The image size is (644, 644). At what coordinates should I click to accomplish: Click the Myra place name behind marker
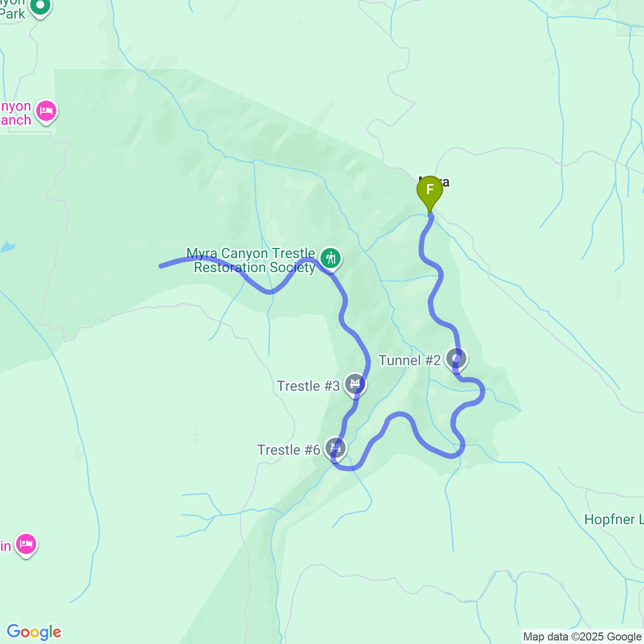434,182
